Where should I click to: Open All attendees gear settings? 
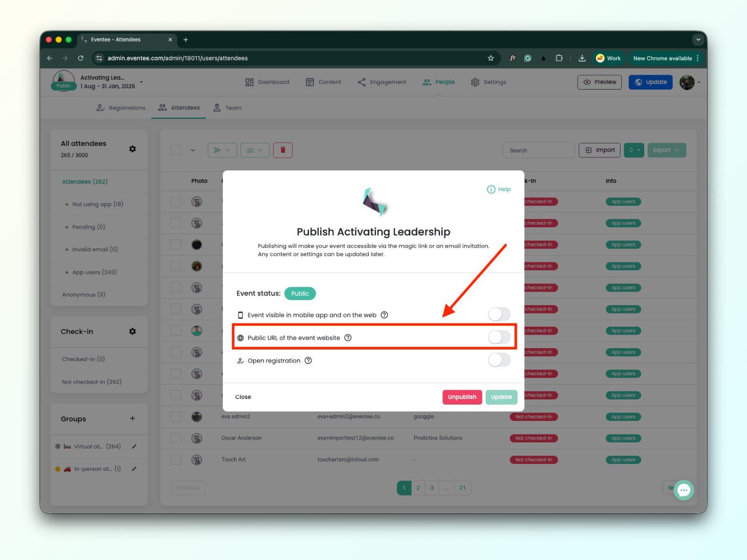[133, 149]
